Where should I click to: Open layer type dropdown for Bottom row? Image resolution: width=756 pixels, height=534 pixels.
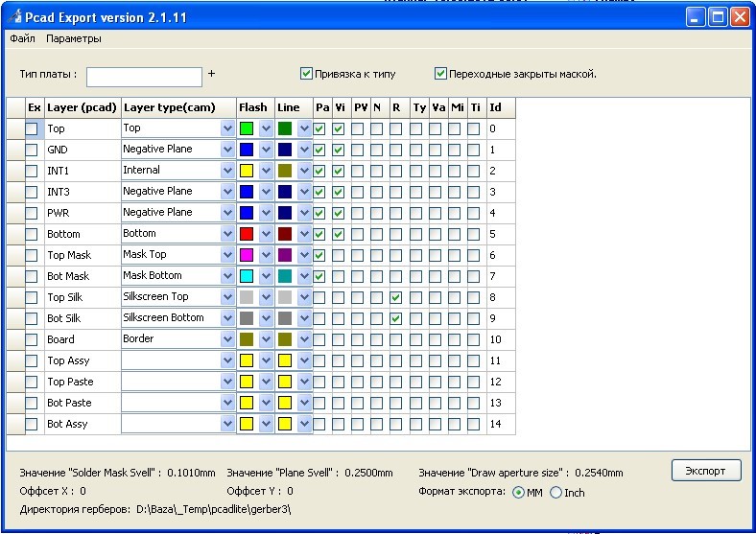(227, 234)
